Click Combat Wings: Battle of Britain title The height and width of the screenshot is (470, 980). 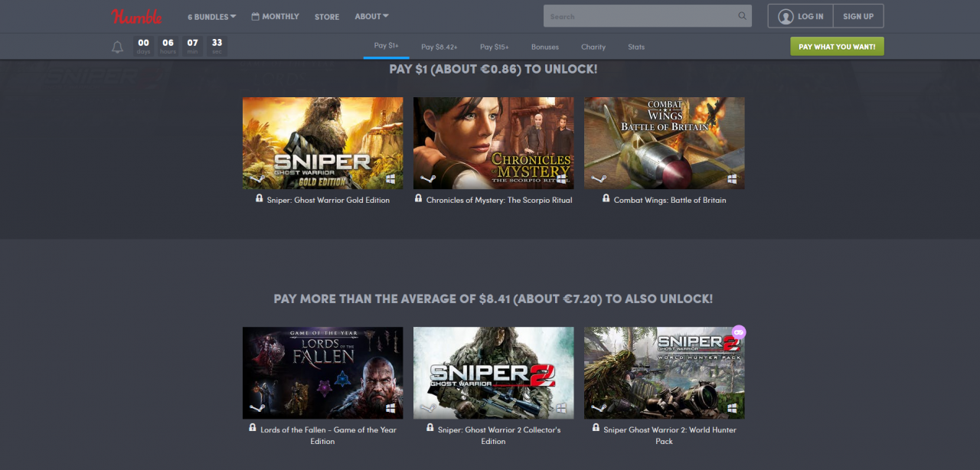pos(670,200)
